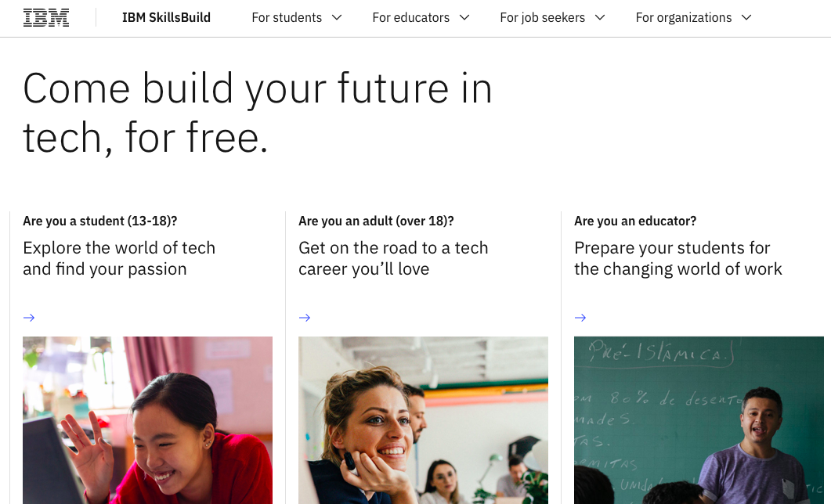Image resolution: width=831 pixels, height=504 pixels.
Task: Open the For organizations menu
Action: 683,17
